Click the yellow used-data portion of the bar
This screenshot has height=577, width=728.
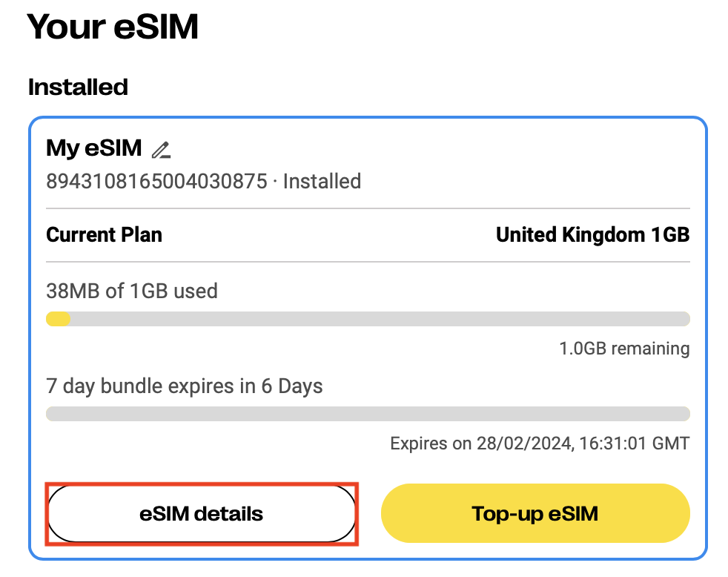[58, 319]
